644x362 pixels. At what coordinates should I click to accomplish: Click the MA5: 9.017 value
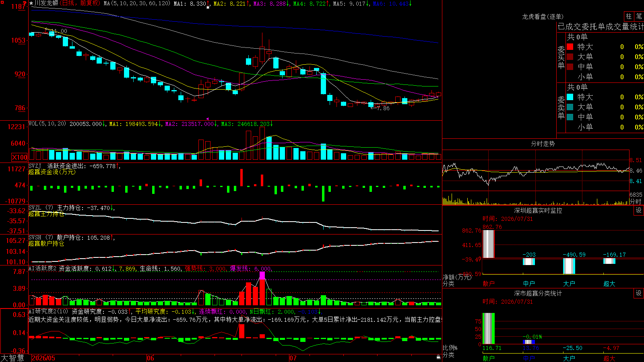(349, 4)
